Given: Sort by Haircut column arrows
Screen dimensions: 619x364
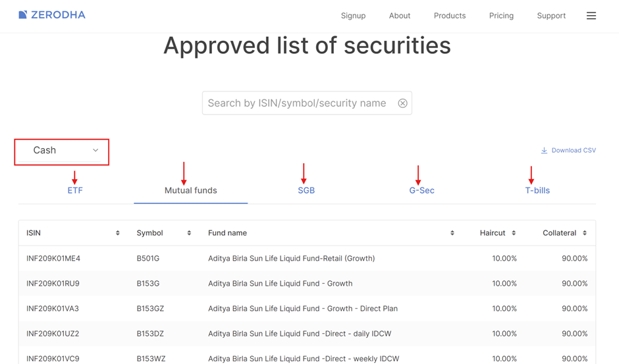Looking at the screenshot, I should [x=514, y=233].
